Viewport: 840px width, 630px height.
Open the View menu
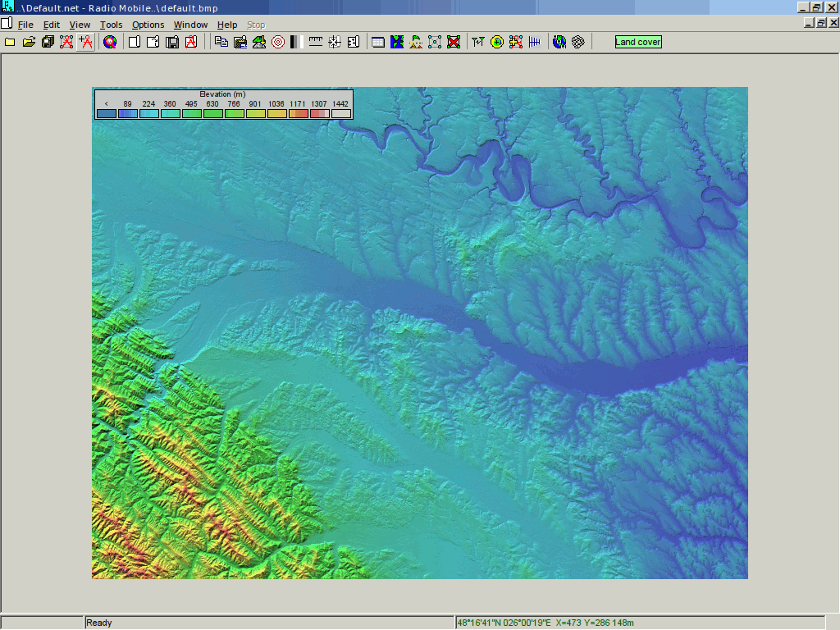(x=80, y=25)
